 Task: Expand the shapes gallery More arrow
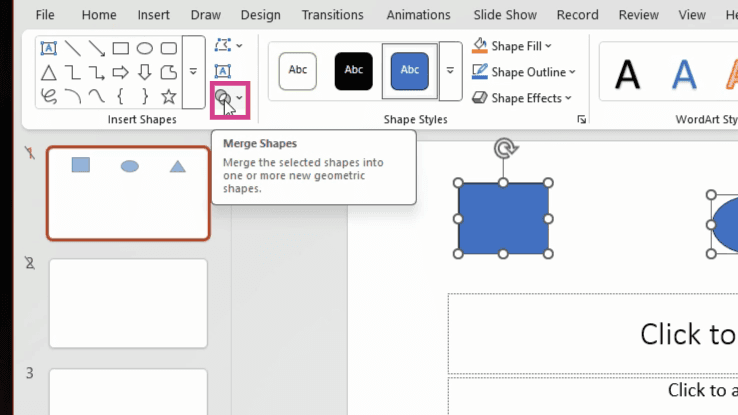(193, 72)
